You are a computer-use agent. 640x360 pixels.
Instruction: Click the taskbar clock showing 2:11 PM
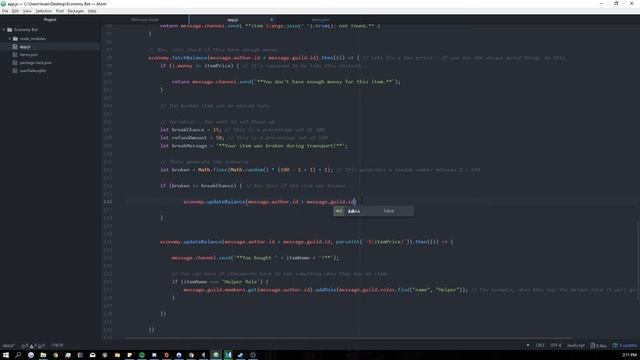[630, 355]
